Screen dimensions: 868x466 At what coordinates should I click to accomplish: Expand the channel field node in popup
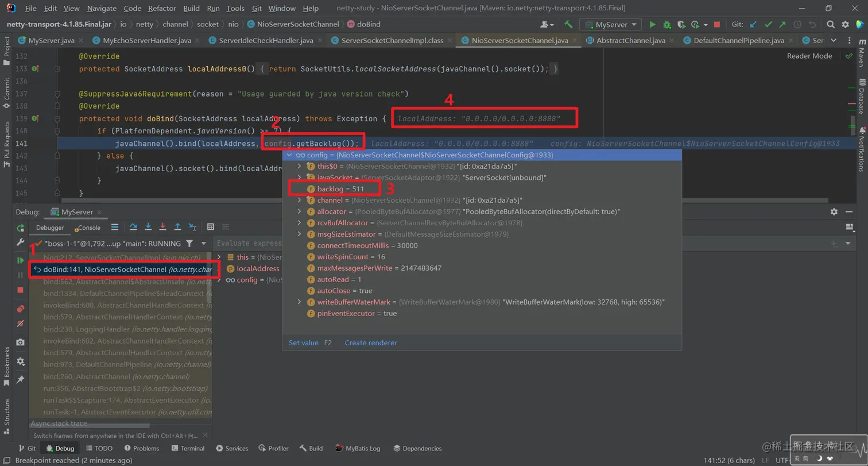click(x=299, y=201)
